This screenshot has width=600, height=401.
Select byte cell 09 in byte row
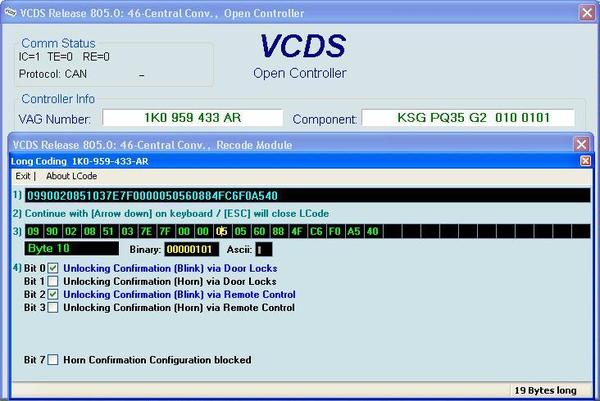33,231
